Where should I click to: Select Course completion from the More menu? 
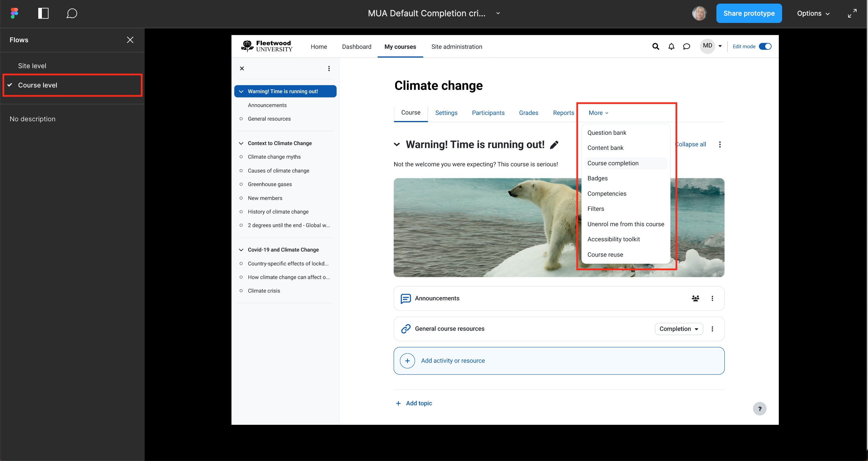point(626,163)
